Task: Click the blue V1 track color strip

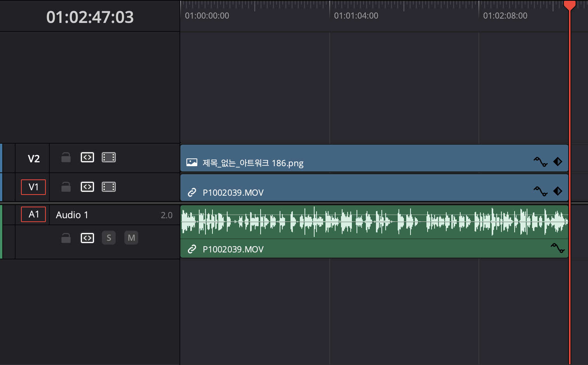Action: click(1, 187)
